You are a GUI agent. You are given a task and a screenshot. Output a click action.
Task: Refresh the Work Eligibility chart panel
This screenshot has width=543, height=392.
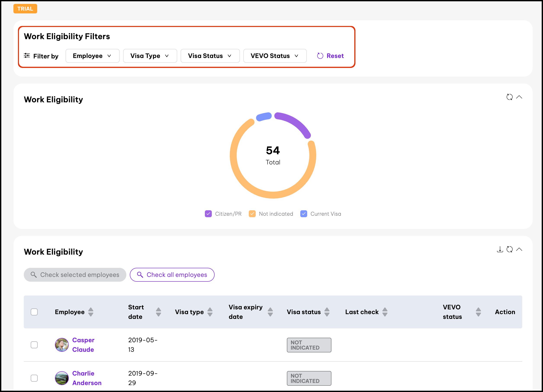point(509,97)
